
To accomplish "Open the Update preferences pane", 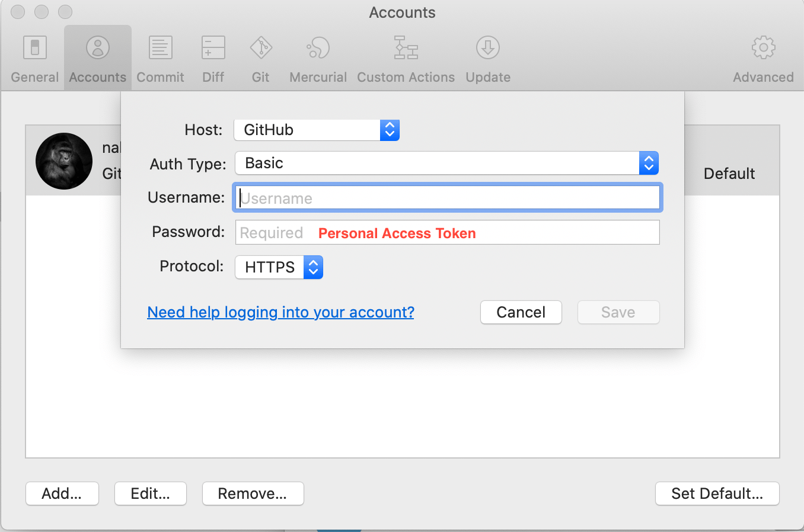I will pyautogui.click(x=487, y=56).
